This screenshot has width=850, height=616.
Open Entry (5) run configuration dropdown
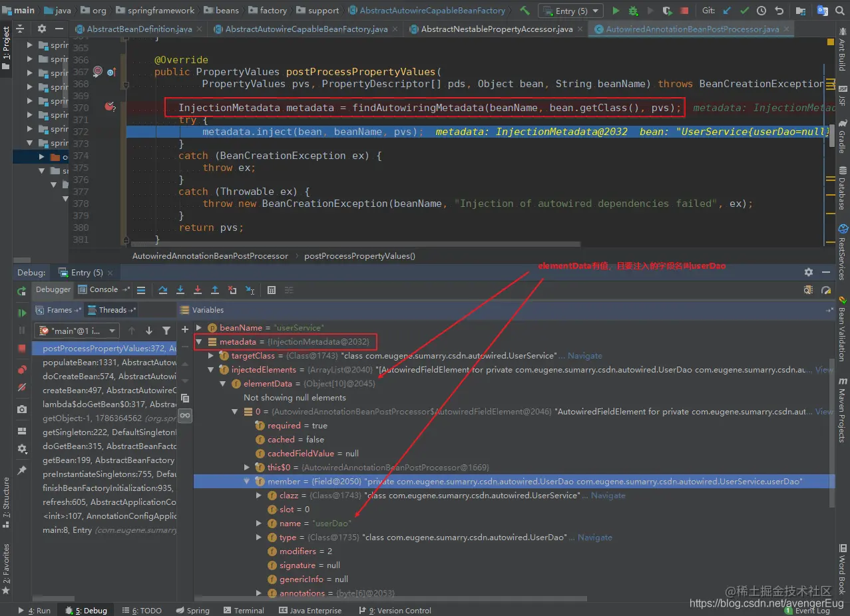(571, 11)
